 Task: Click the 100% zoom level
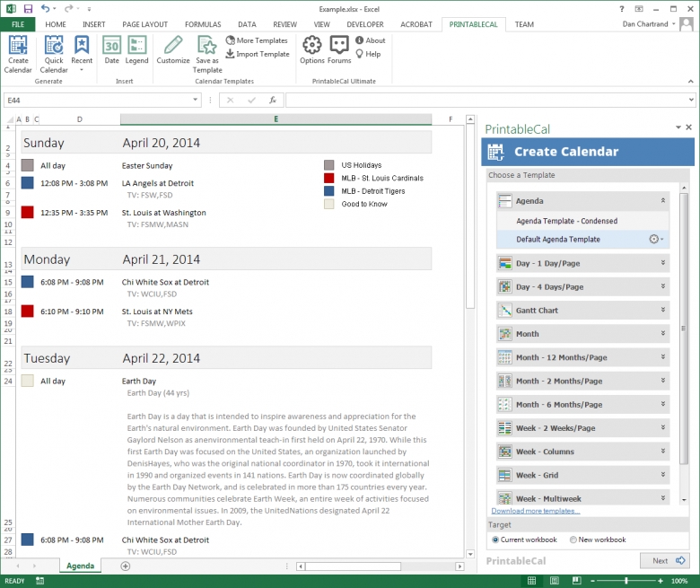click(x=679, y=581)
